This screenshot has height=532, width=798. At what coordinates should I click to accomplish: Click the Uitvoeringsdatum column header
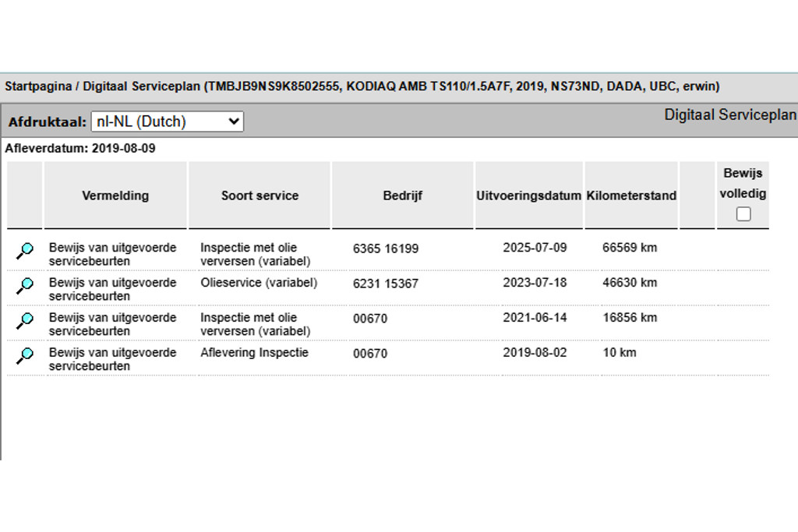[x=528, y=196]
